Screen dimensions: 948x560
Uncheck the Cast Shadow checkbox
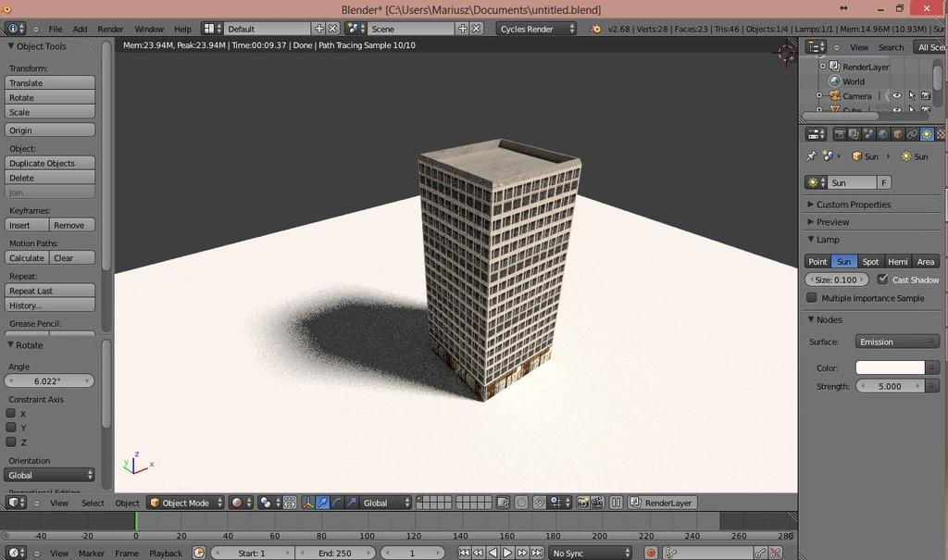(x=882, y=279)
